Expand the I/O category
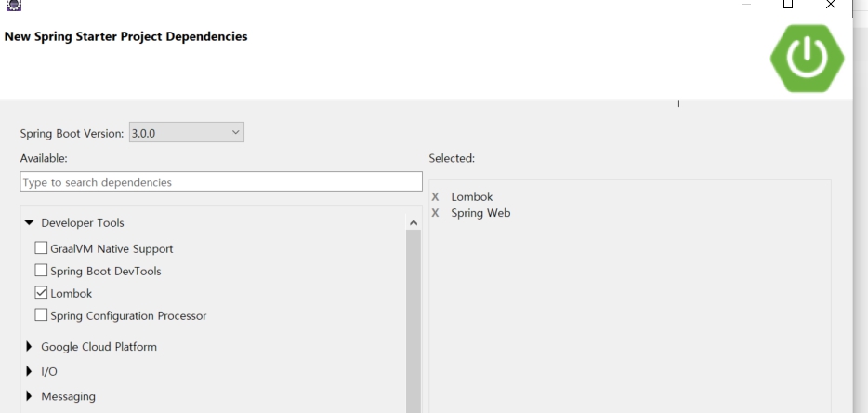Screen dimensions: 868x413 [30, 371]
